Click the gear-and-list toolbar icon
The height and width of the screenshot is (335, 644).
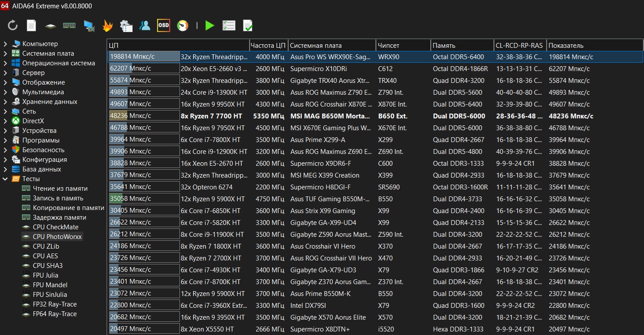(126, 25)
